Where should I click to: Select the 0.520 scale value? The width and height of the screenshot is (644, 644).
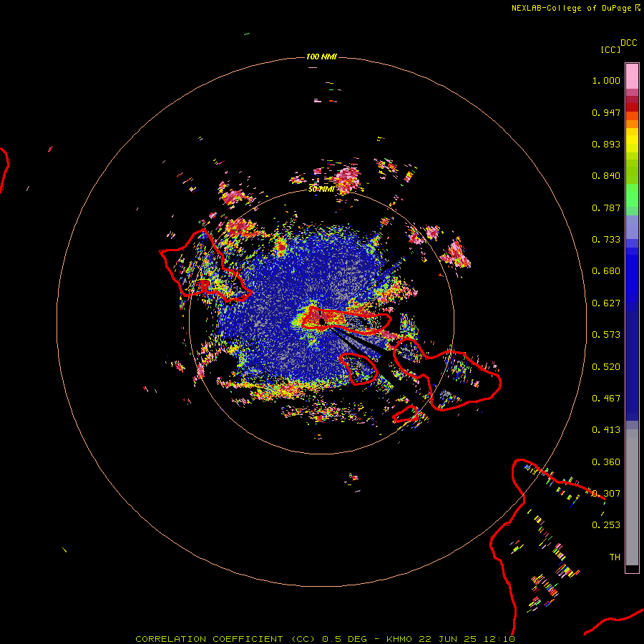[606, 367]
